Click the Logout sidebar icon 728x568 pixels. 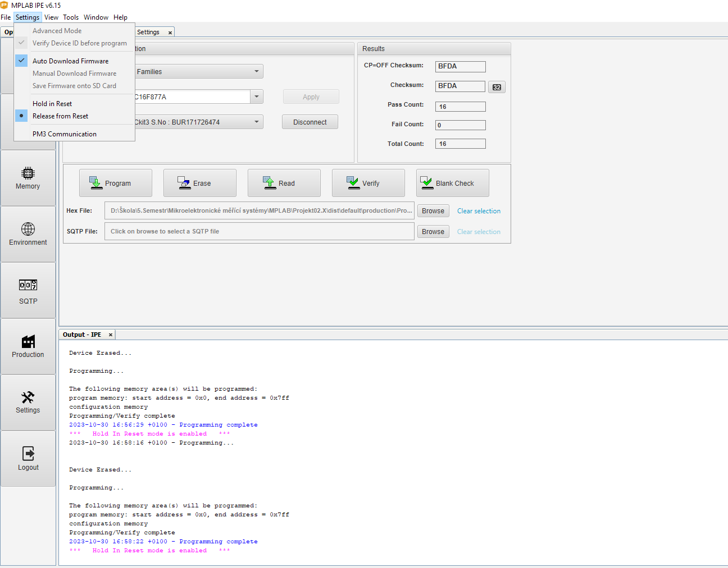click(x=28, y=459)
